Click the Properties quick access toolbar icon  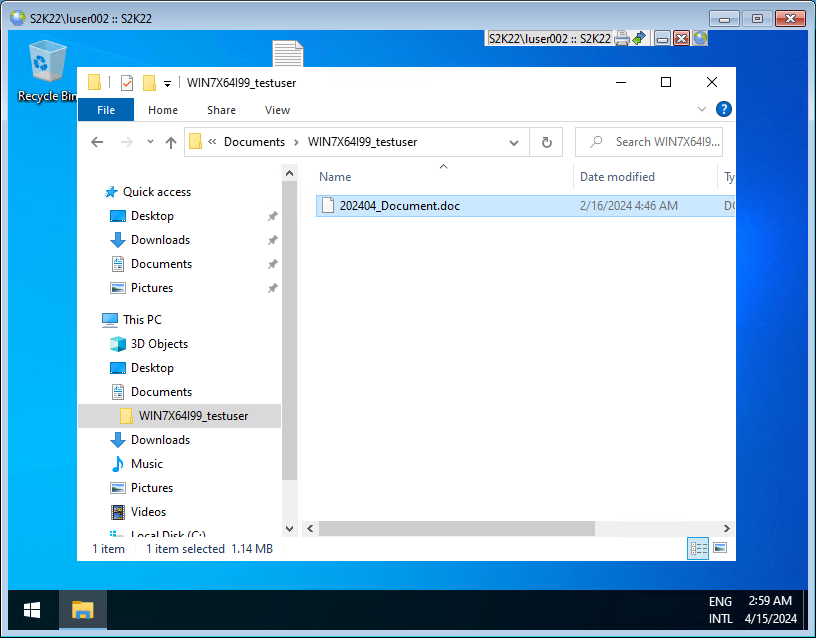[x=127, y=83]
